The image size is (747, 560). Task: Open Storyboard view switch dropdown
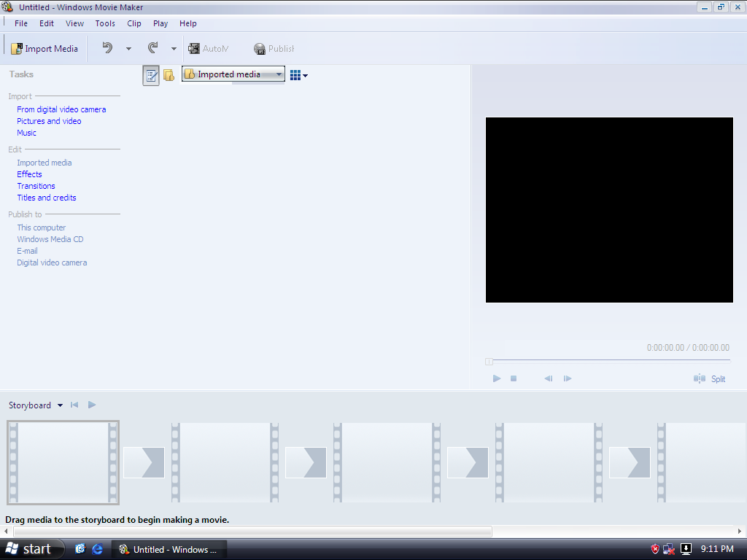click(60, 405)
